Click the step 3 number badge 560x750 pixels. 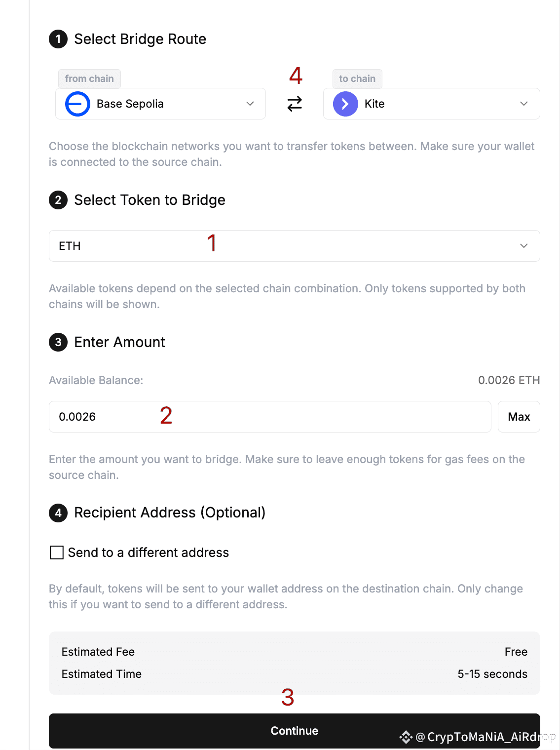pos(58,342)
